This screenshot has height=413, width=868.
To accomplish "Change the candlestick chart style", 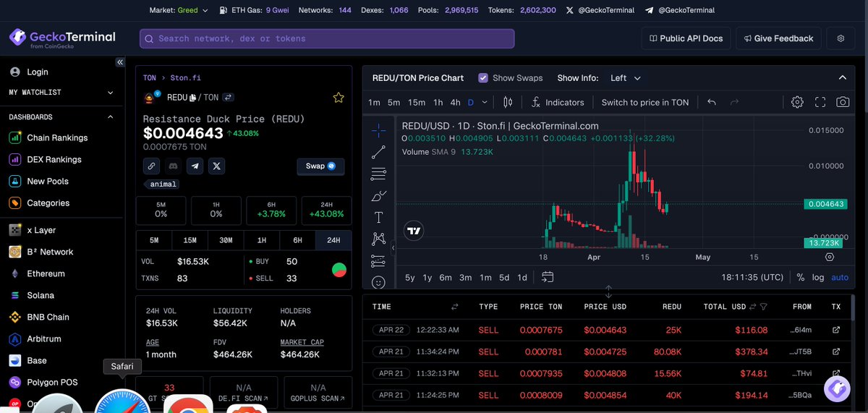I will pyautogui.click(x=508, y=103).
